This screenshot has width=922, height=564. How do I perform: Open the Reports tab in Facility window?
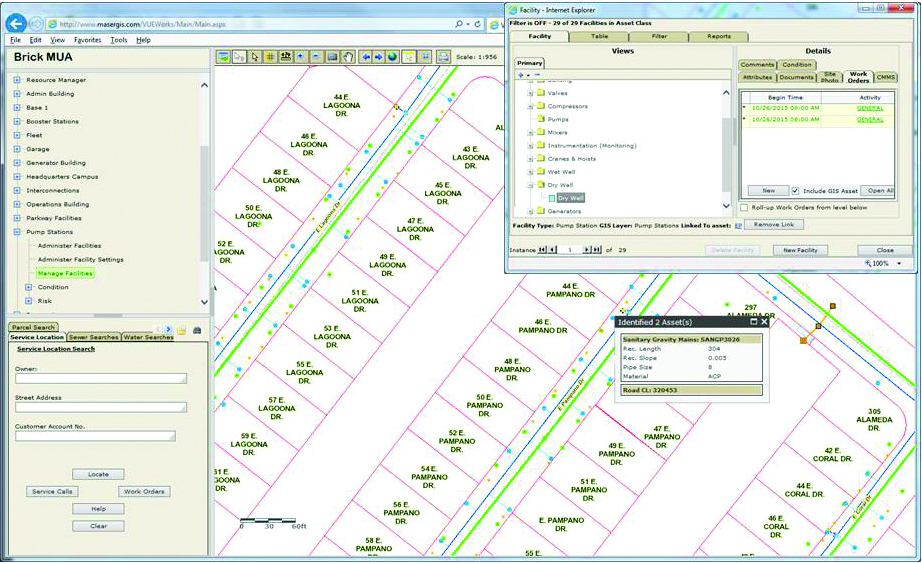point(718,36)
